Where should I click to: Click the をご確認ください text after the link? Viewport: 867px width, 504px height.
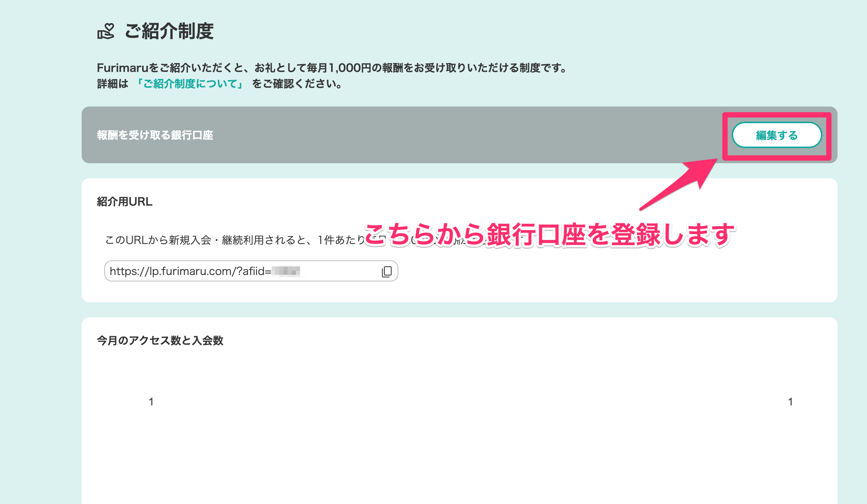pyautogui.click(x=297, y=83)
